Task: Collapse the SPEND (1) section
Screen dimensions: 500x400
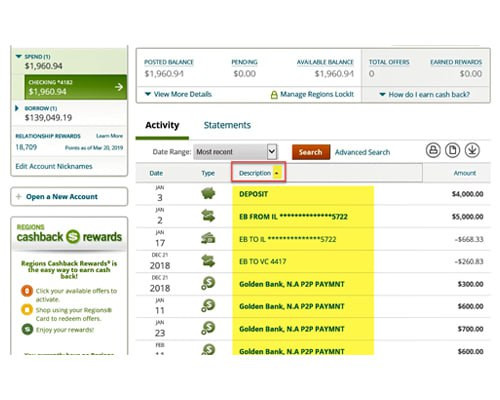Action: point(19,56)
